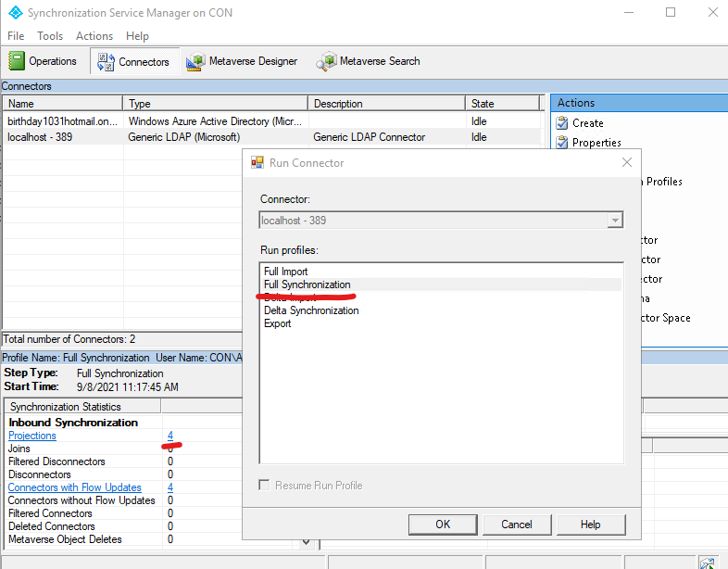
Task: Click the Generic LDAP Connector description cell
Action: point(370,137)
